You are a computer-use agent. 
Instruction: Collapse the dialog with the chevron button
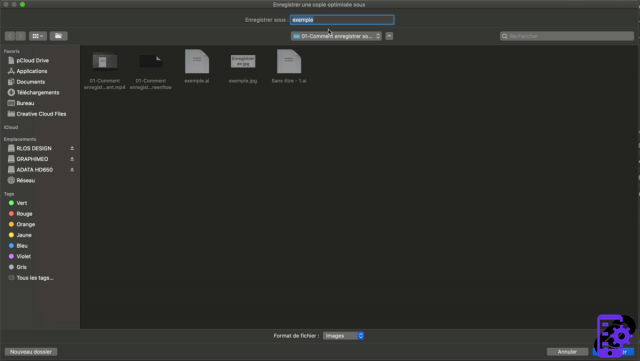pos(389,36)
